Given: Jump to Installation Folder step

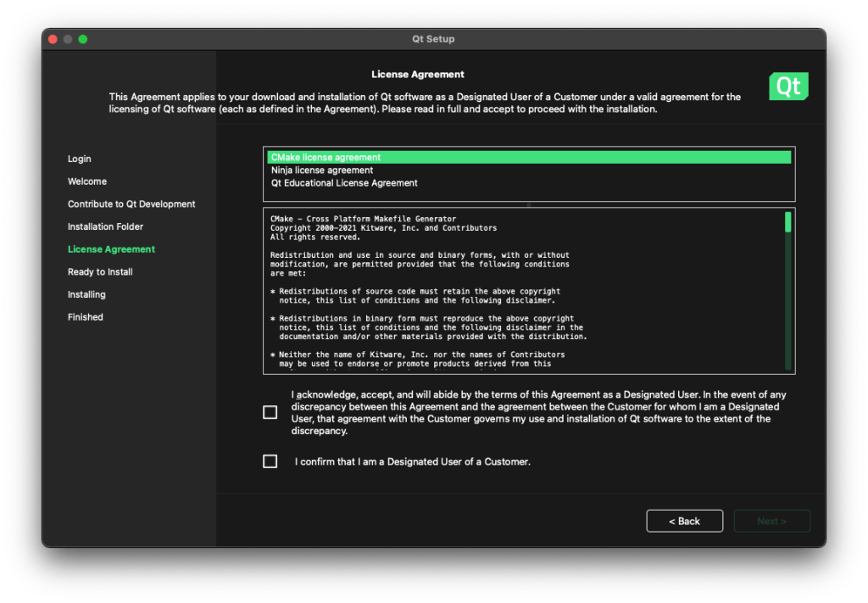Looking at the screenshot, I should pos(106,226).
